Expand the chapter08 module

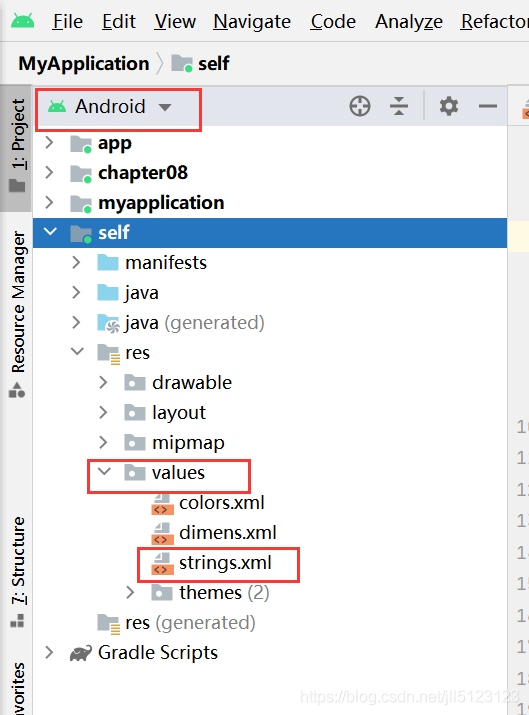[x=49, y=172]
